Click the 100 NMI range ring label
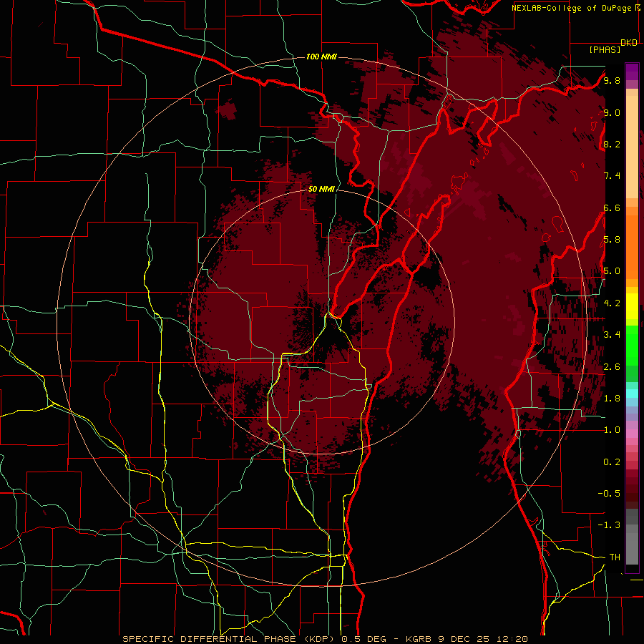Image resolution: width=644 pixels, height=644 pixels. (x=321, y=57)
